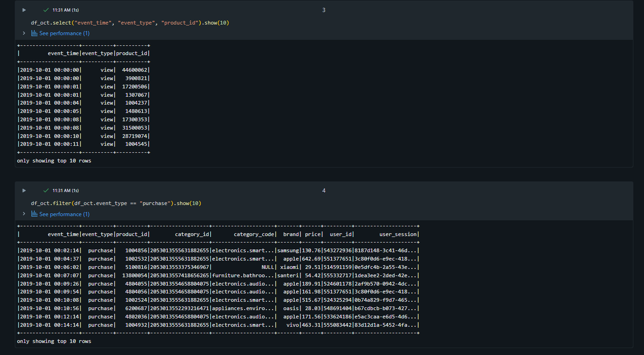The image size is (644, 355).
Task: Click product_id value 1004545
Action: 136,144
